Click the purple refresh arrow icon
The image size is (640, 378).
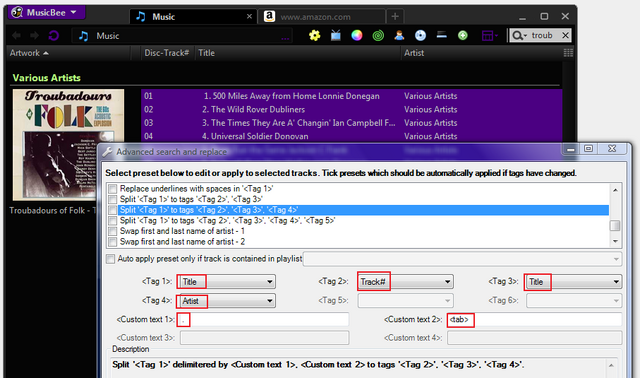54,36
